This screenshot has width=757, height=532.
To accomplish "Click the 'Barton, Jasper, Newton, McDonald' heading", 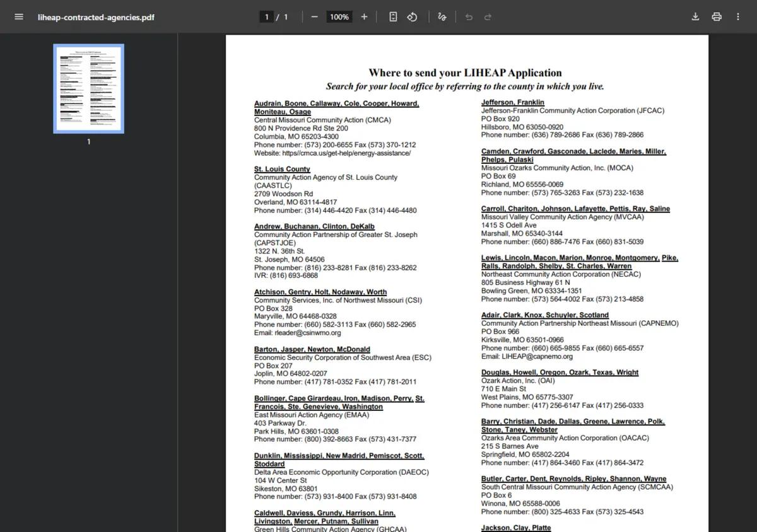I will [312, 349].
